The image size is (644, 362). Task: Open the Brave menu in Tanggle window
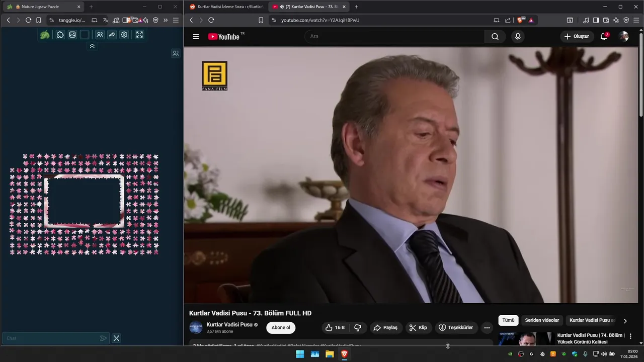click(176, 20)
